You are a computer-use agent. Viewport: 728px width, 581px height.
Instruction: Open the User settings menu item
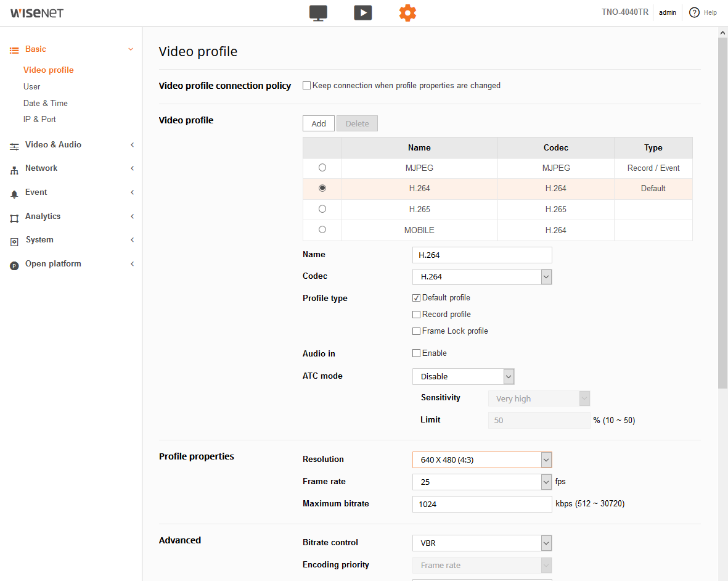32,87
